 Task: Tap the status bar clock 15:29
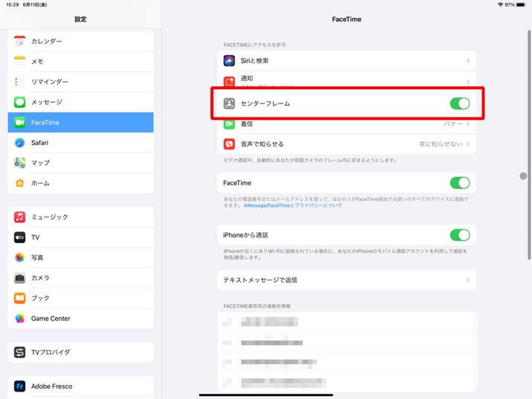pos(13,4)
